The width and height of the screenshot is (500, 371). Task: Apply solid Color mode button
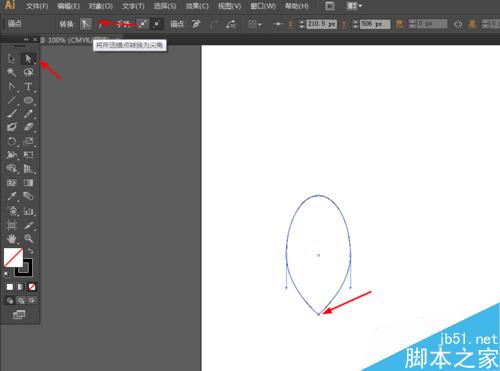(10, 287)
